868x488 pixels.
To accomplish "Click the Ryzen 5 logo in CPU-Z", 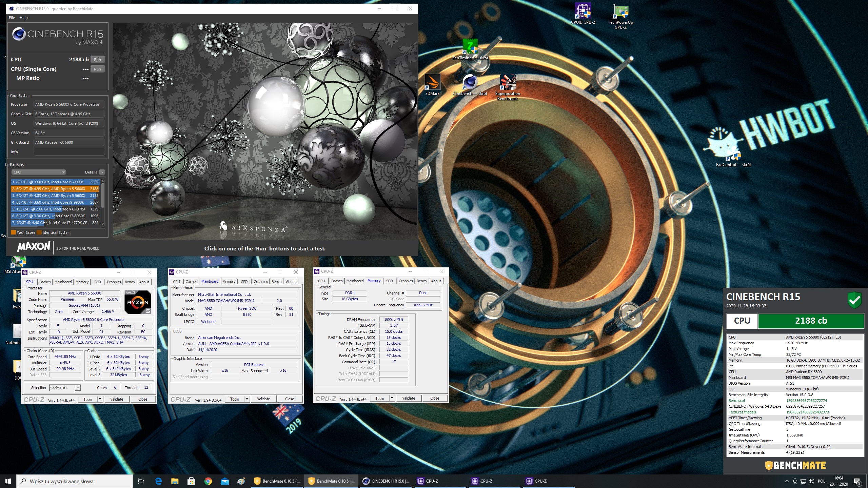I will coord(138,302).
